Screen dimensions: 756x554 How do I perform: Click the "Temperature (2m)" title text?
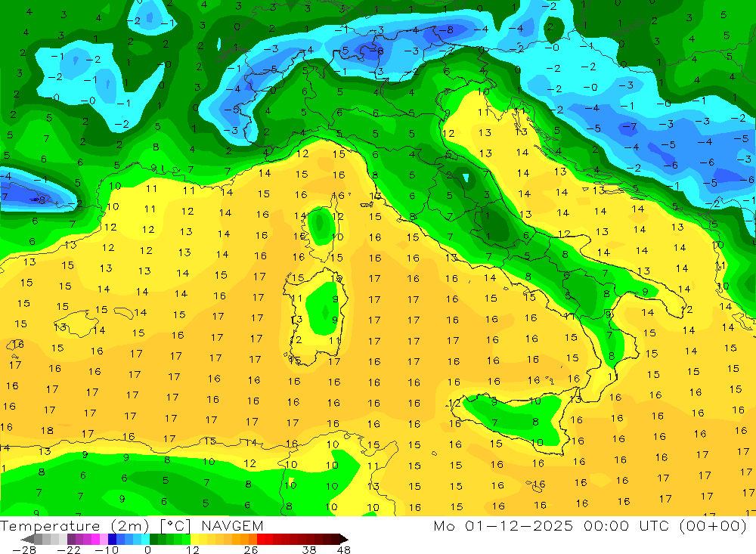tap(75, 526)
